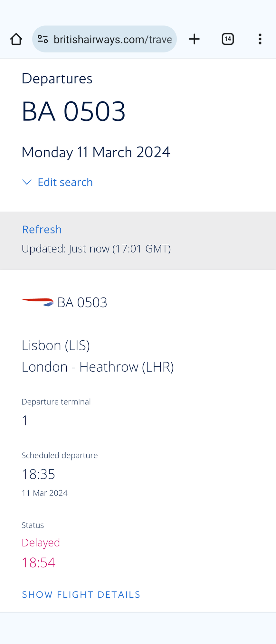Tap the British Airways ribbon logo
Image resolution: width=276 pixels, height=644 pixels.
point(38,302)
